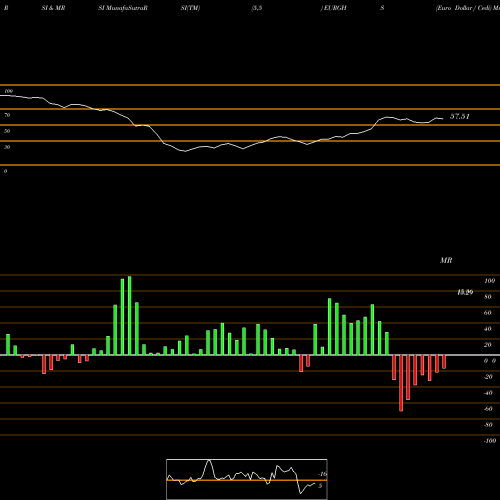Click the -60 label on the MR scale
The height and width of the screenshot is (500, 500).
pos(488,409)
